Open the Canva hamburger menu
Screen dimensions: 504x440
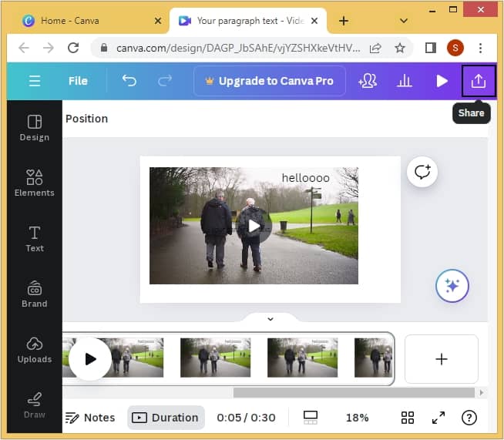point(35,81)
